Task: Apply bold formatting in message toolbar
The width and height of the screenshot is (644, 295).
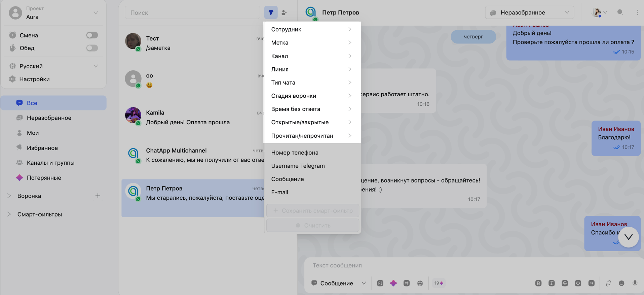Action: [538, 283]
